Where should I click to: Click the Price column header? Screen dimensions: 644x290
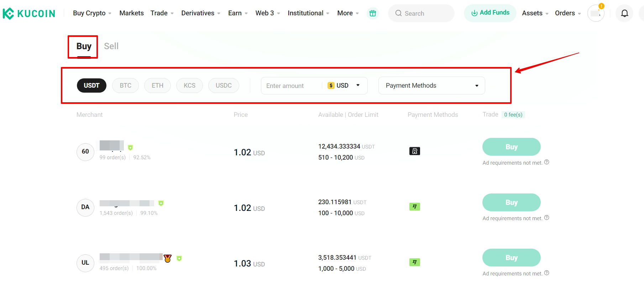pos(241,115)
